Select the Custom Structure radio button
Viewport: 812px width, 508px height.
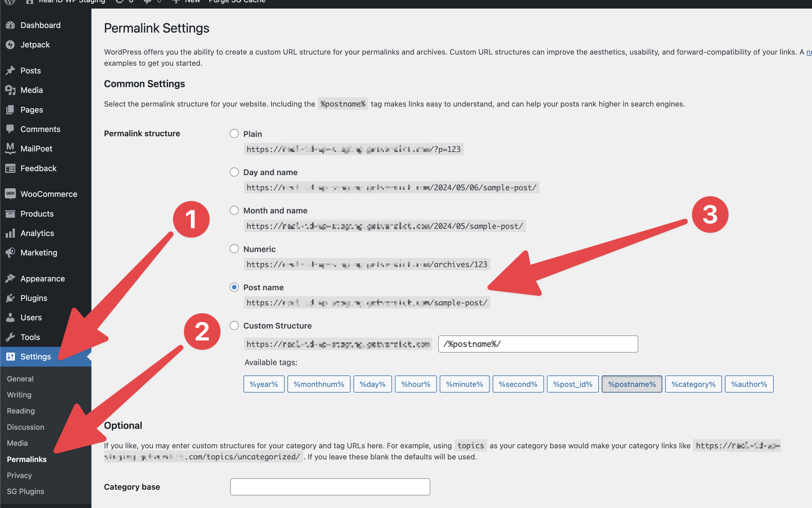click(235, 325)
